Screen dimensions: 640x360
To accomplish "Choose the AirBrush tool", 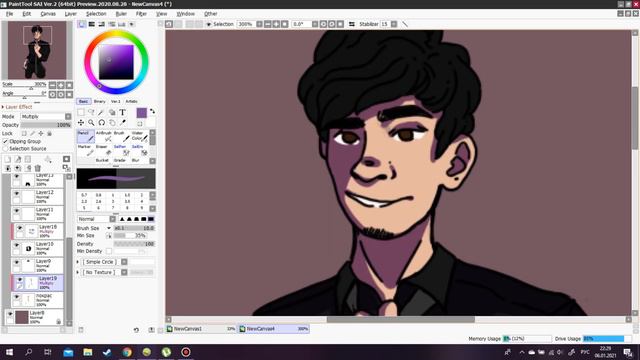I will [104, 136].
